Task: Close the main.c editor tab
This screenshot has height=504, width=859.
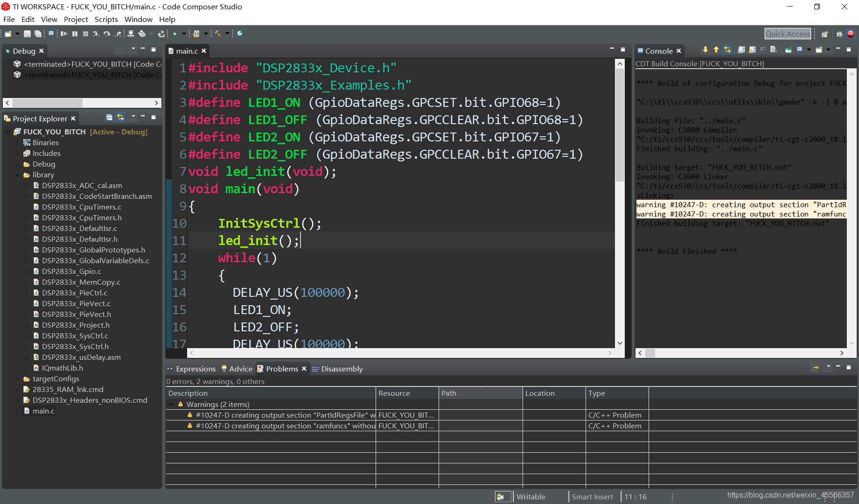Action: [x=204, y=51]
